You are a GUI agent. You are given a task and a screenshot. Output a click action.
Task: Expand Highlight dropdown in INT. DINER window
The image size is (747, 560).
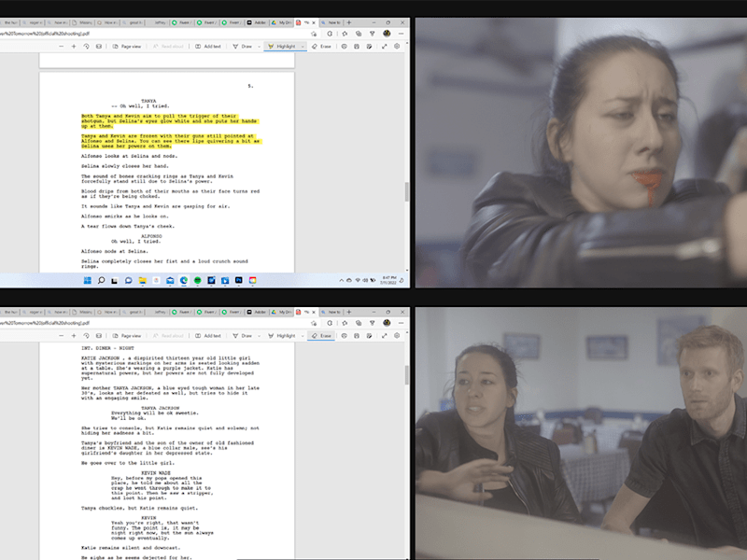coord(303,336)
